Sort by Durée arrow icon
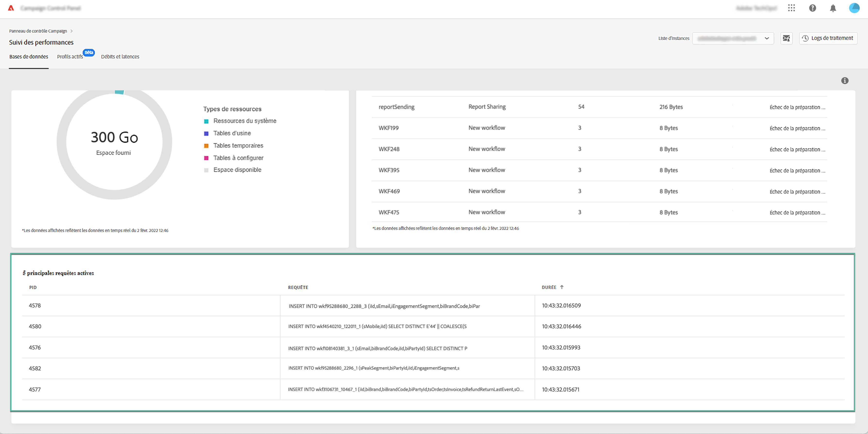Viewport: 868px width, 434px height. (562, 287)
